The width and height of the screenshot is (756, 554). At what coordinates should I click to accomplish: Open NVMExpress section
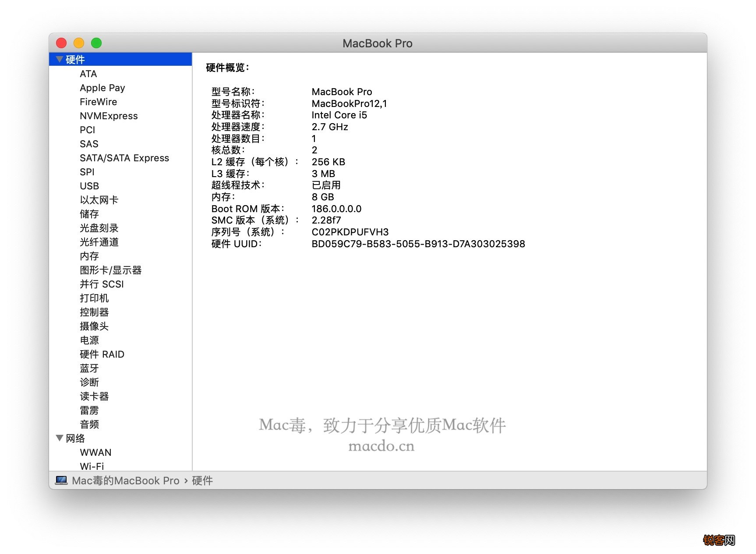point(109,116)
